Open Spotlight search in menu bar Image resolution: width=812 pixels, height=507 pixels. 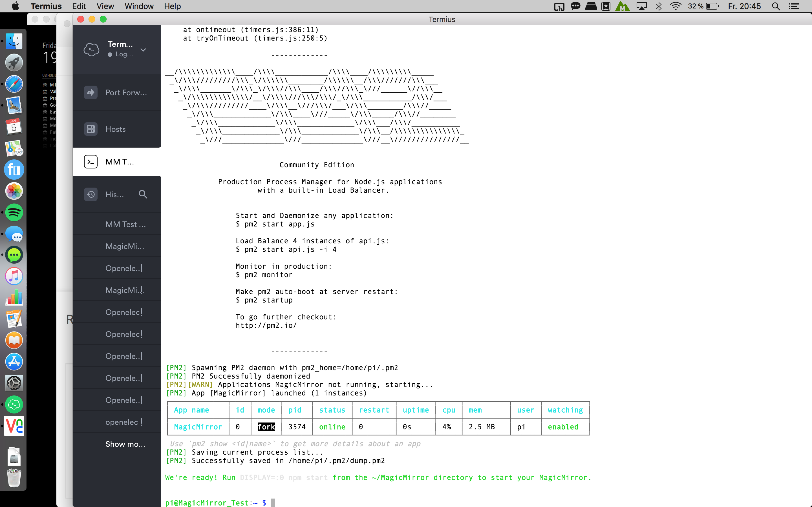[776, 6]
